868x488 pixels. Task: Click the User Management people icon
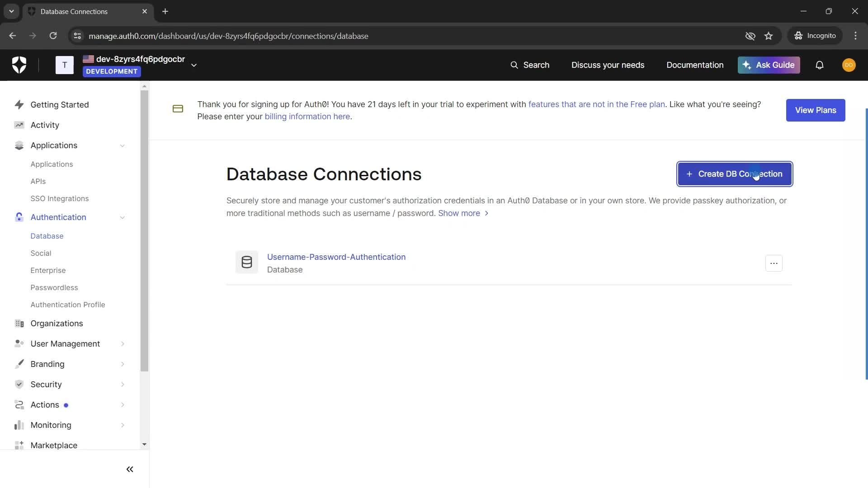(19, 344)
